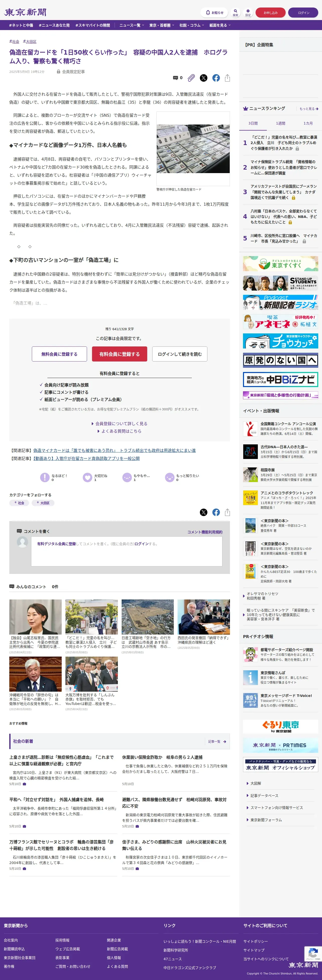Open 会員登録について詳しく見る link
Screen dimensions: 322x980
pyautogui.click(x=119, y=423)
